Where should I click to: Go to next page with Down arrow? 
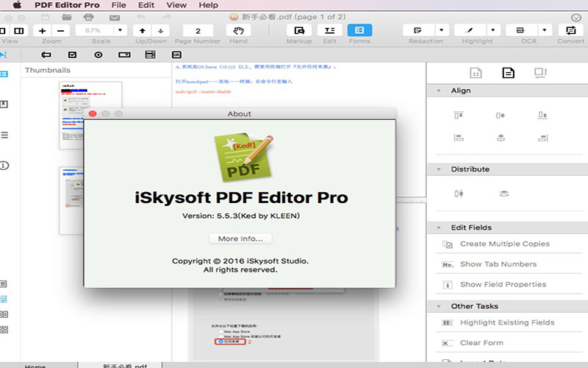click(x=160, y=31)
